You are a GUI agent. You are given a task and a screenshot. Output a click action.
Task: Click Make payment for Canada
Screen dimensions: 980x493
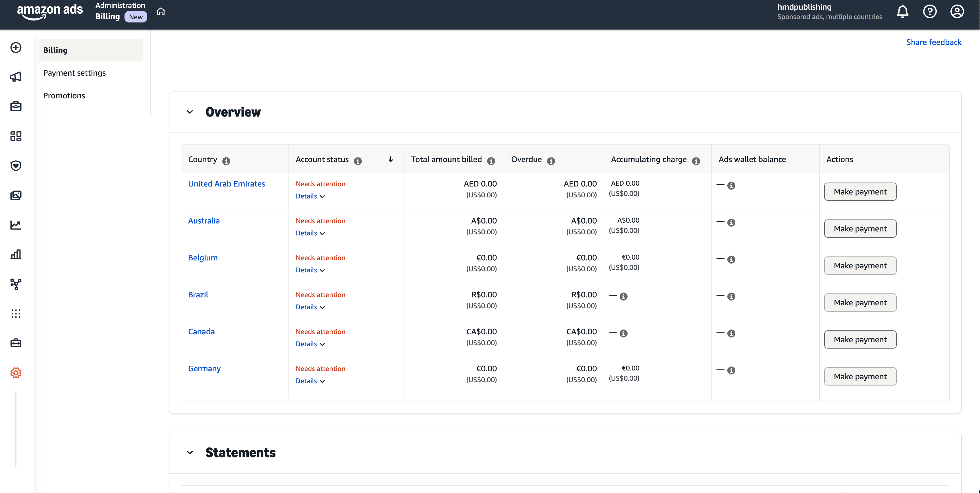(x=860, y=339)
